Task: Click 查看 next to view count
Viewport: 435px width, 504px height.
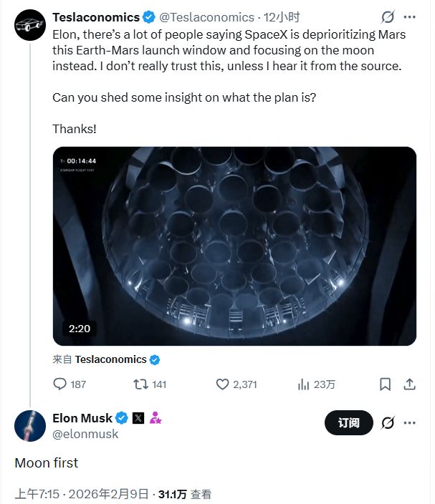Action: point(201,494)
